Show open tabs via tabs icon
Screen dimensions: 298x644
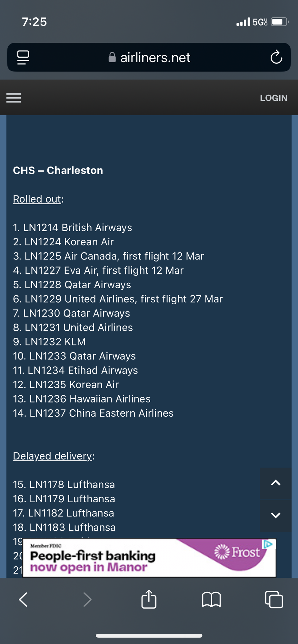pyautogui.click(x=274, y=599)
